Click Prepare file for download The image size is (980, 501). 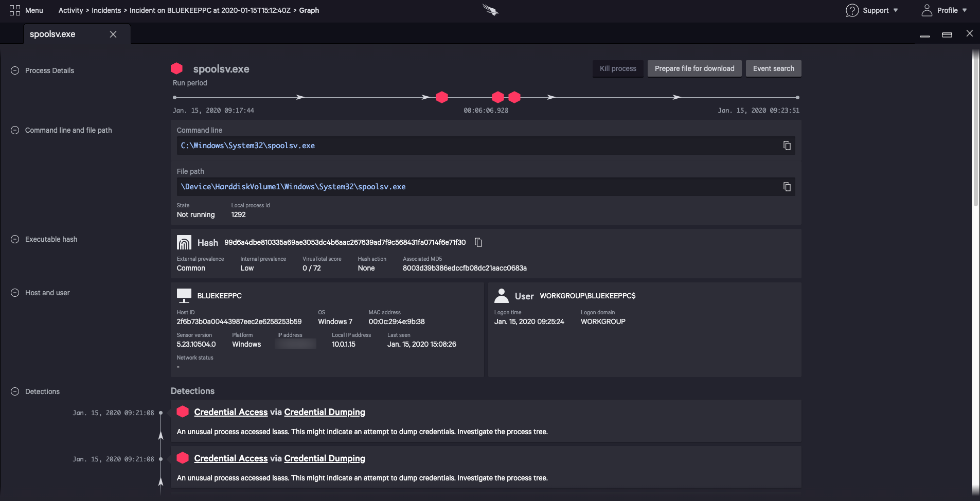click(x=694, y=68)
